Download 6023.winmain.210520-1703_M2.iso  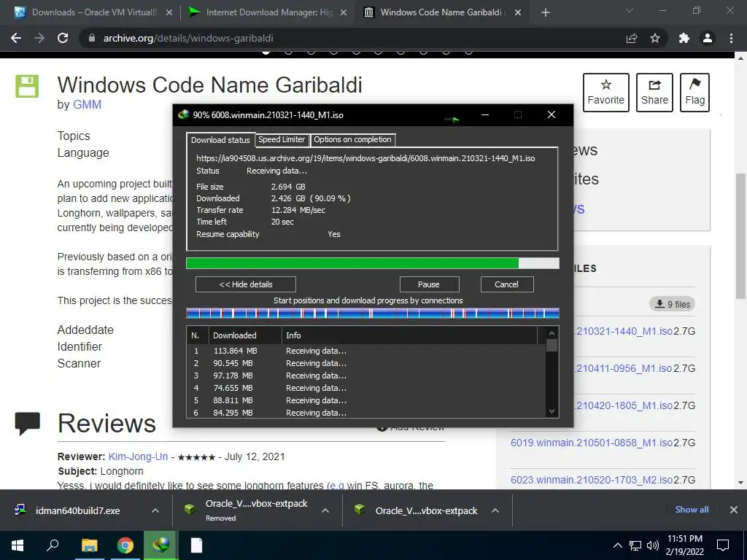coord(592,480)
